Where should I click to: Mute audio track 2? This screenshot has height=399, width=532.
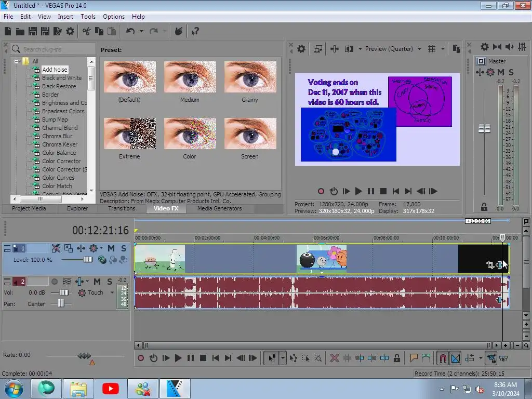tap(97, 282)
